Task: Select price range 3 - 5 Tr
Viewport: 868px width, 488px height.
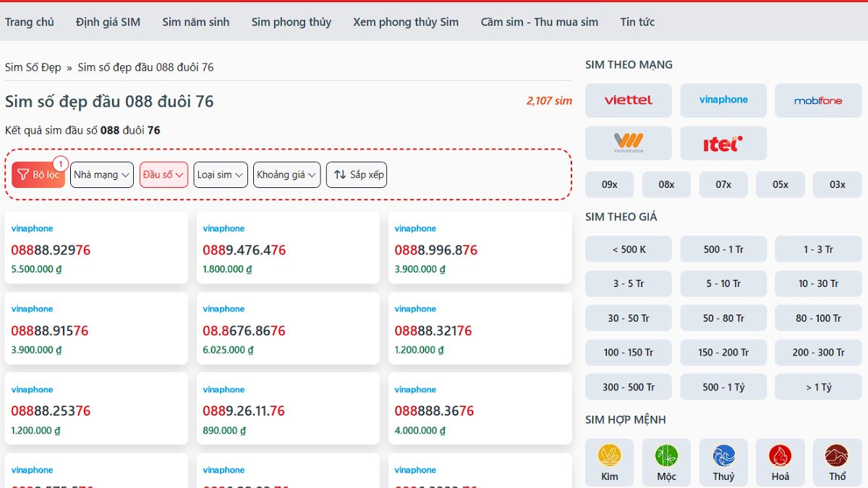Action: click(x=629, y=283)
